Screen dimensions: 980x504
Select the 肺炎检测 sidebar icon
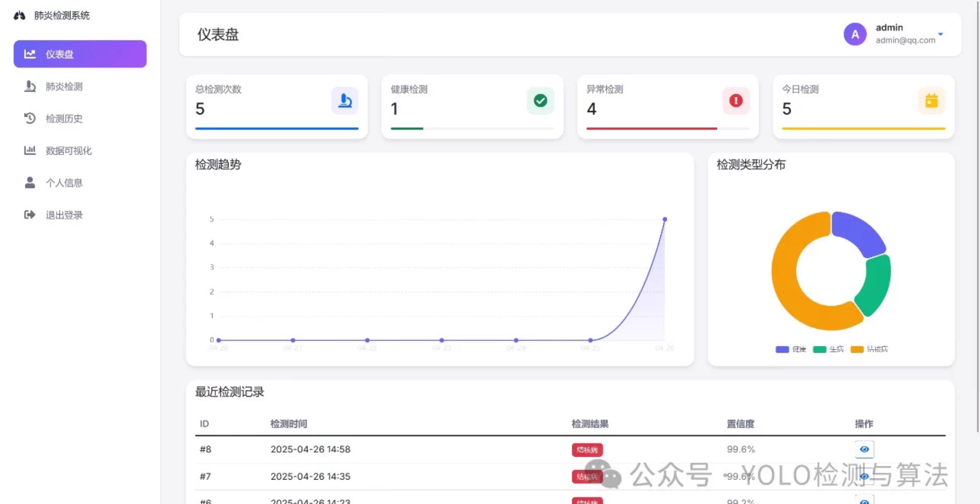coord(30,86)
